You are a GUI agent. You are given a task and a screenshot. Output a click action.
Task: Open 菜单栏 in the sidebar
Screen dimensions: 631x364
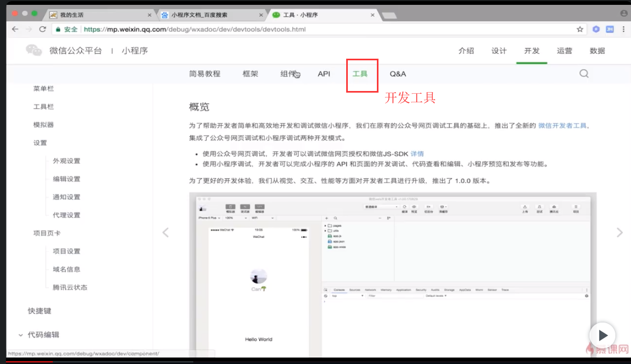click(x=44, y=89)
